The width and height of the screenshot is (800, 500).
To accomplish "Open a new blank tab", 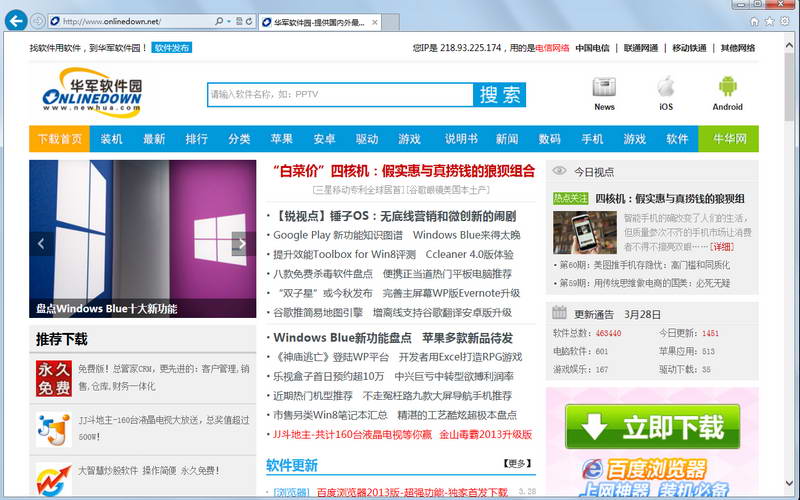I will [390, 22].
